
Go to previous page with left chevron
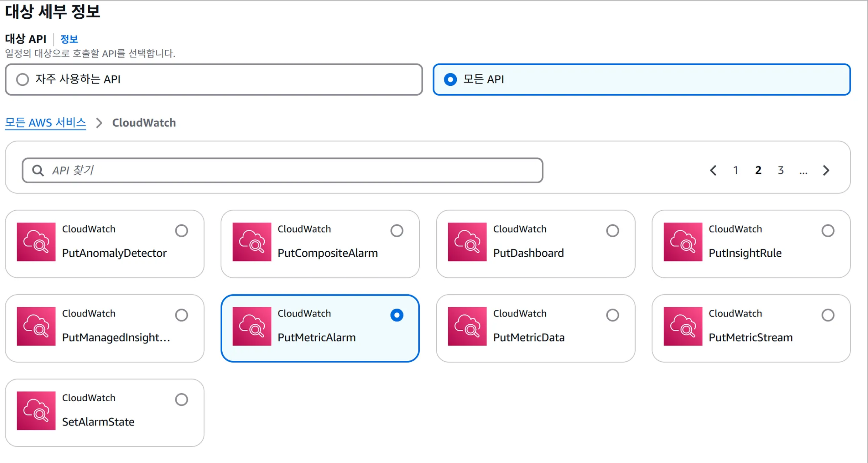point(713,170)
